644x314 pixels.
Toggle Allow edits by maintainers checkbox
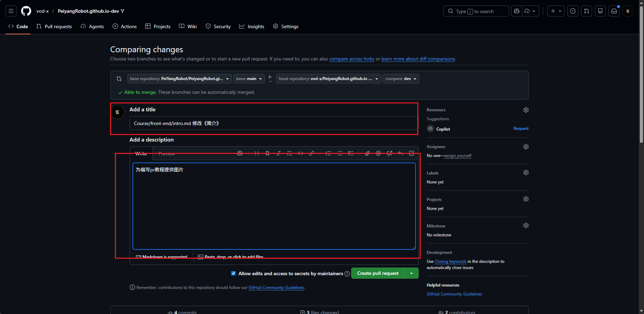[234, 273]
